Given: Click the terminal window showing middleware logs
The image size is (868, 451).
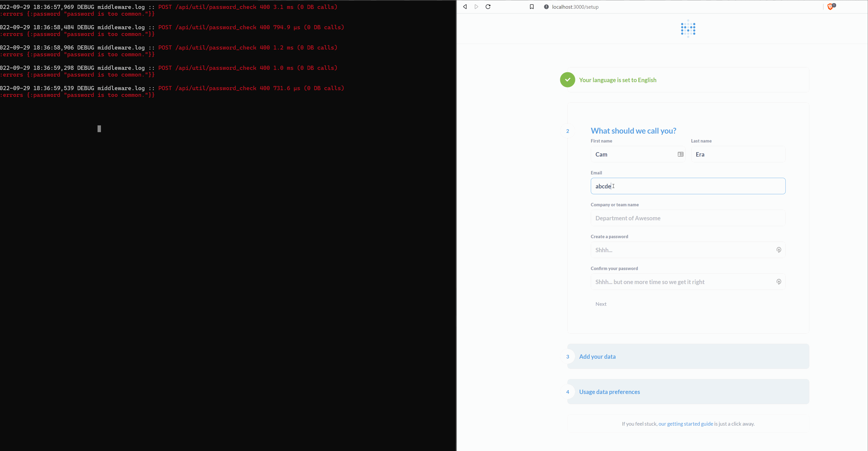Looking at the screenshot, I should (x=202, y=202).
